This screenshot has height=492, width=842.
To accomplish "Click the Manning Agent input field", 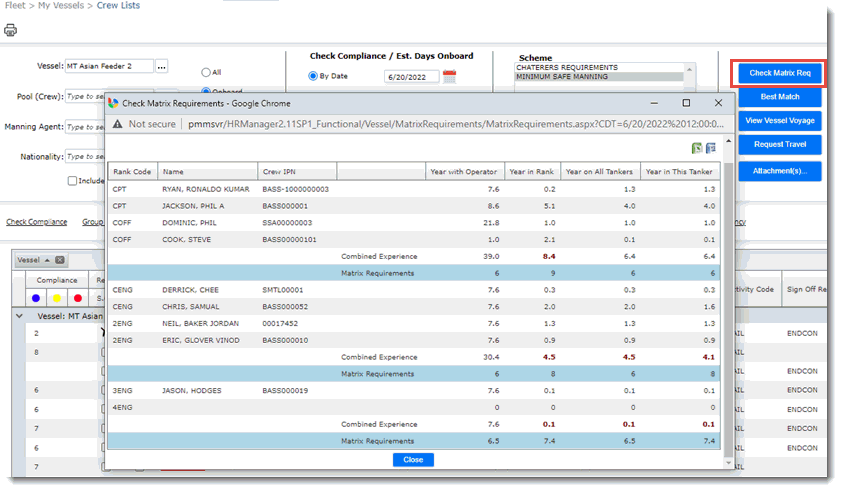I will (85, 127).
